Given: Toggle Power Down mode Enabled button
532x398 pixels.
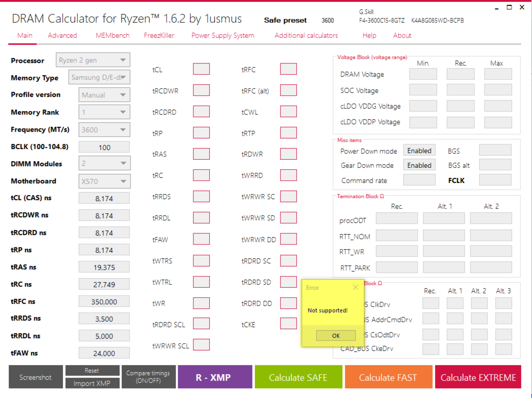Looking at the screenshot, I should [419, 150].
